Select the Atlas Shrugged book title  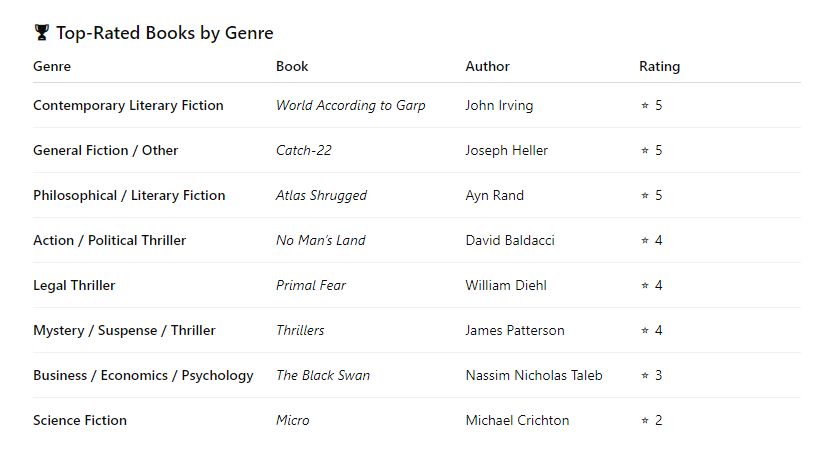coord(321,195)
